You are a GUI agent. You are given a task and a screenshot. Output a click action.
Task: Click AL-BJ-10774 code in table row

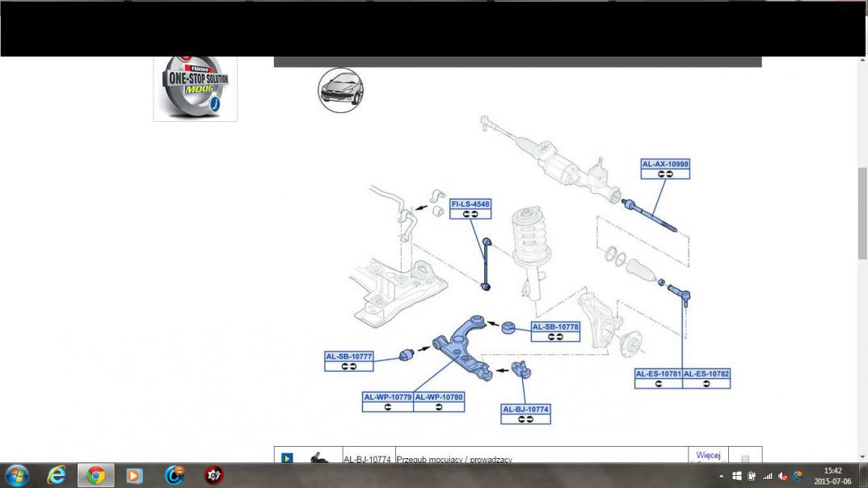tap(367, 459)
